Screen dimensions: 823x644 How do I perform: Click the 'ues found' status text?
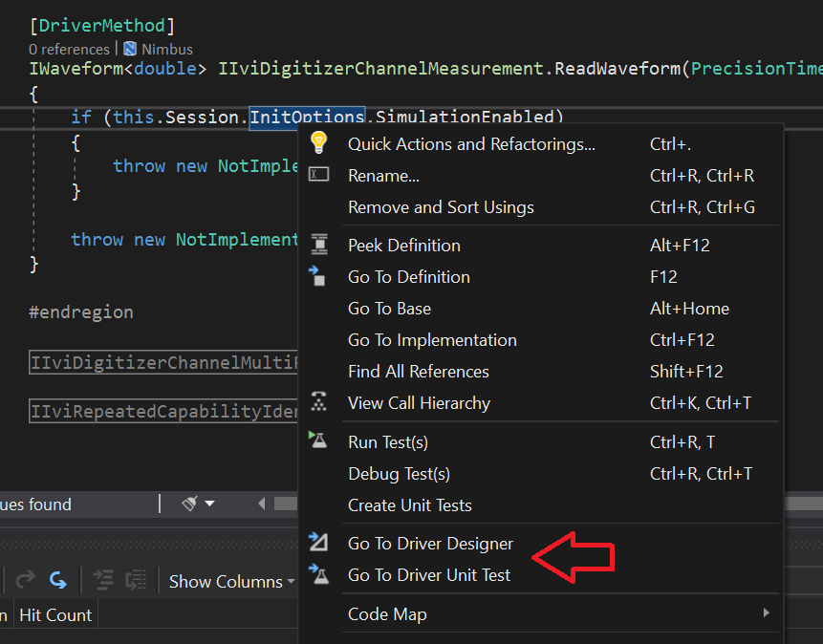click(35, 504)
